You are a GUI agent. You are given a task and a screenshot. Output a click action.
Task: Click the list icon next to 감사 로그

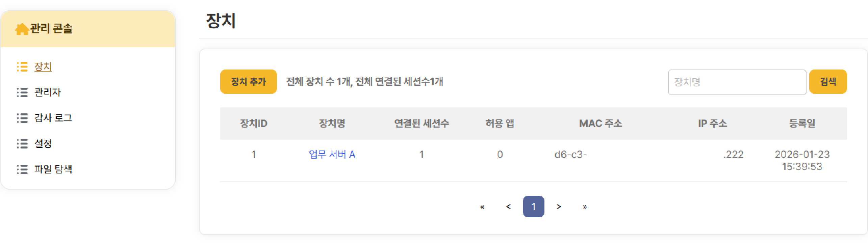coord(22,118)
